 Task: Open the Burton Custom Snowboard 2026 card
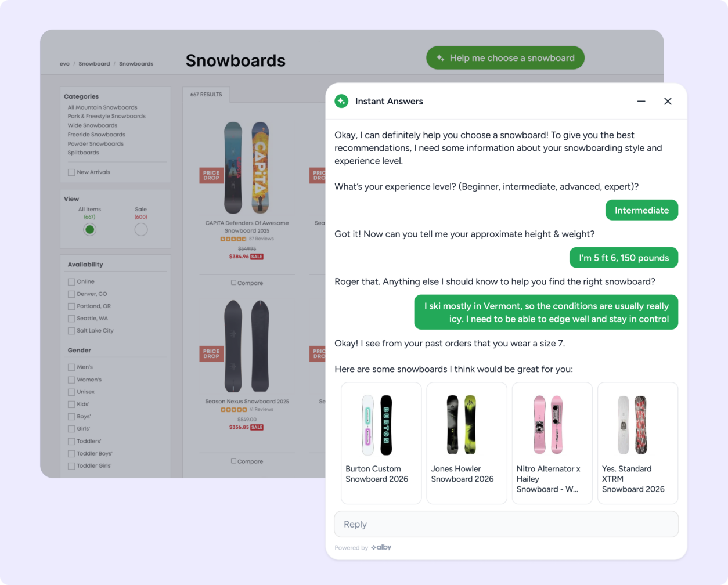click(381, 443)
